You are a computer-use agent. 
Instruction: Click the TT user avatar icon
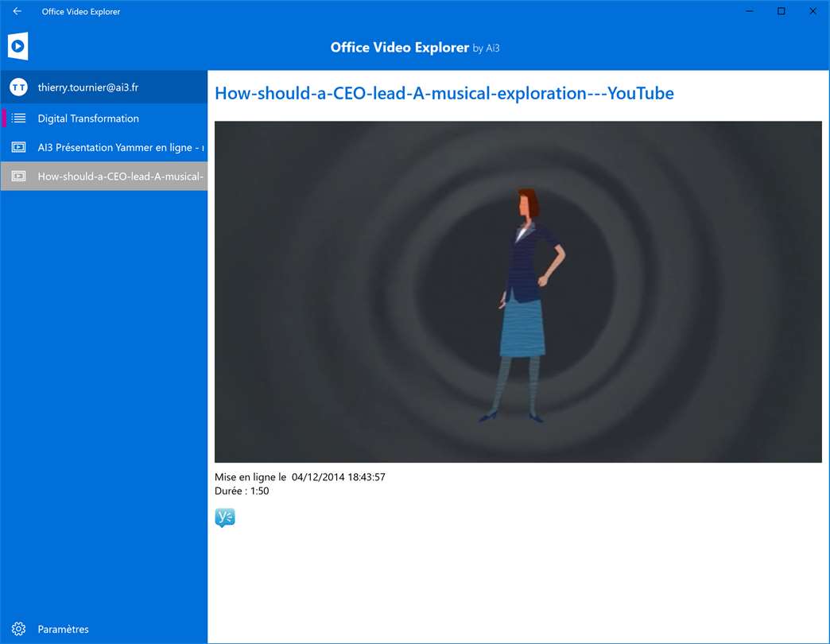coord(18,87)
